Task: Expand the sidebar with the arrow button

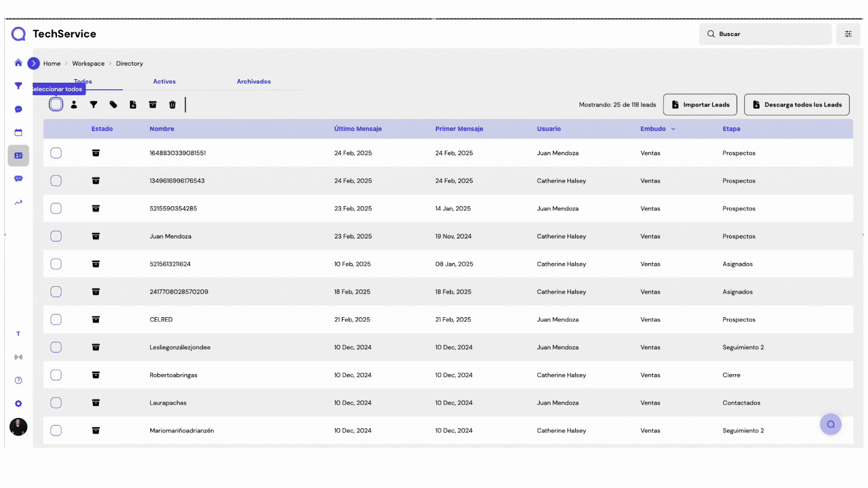Action: click(34, 63)
